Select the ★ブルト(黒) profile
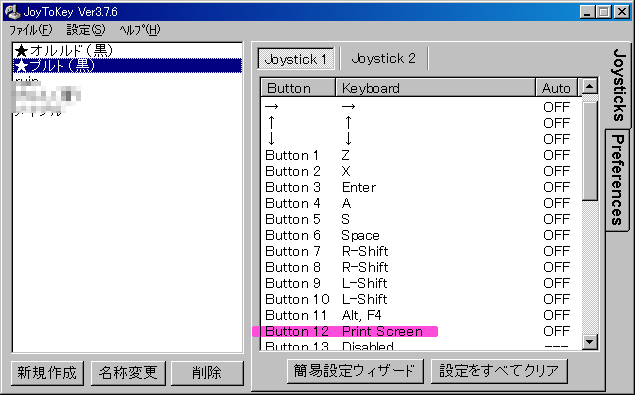 point(127,66)
